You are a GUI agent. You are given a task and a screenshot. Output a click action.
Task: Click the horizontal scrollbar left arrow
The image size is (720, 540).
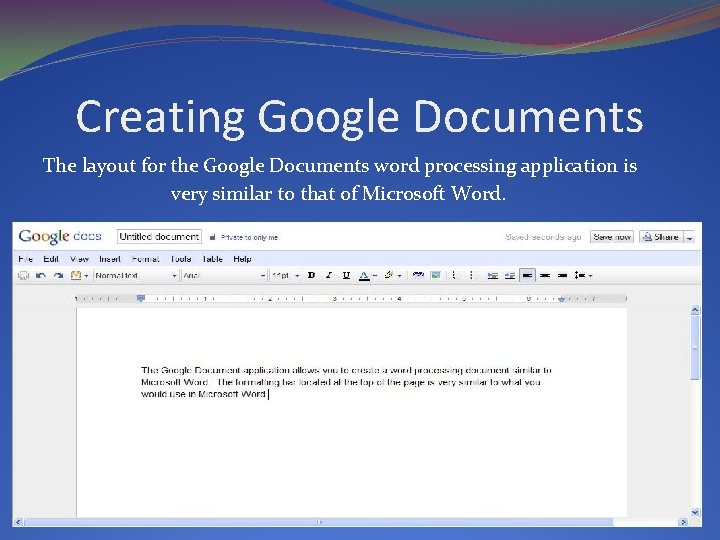(x=18, y=522)
